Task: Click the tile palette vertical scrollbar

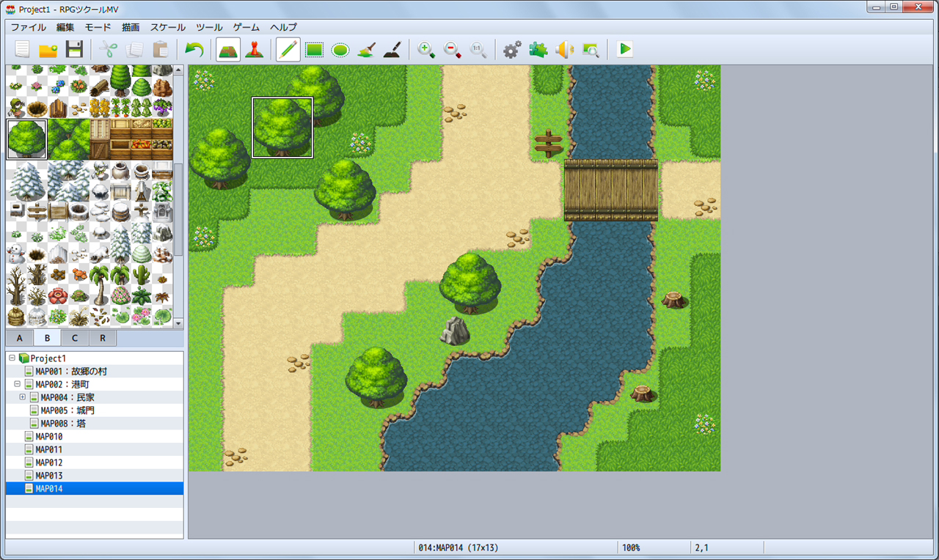Action: [178, 196]
